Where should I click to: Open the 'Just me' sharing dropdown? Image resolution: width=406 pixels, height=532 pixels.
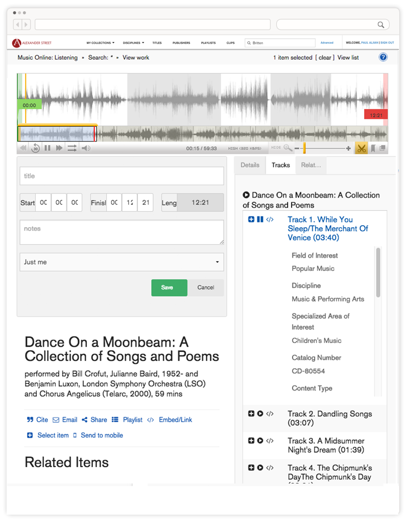point(122,262)
